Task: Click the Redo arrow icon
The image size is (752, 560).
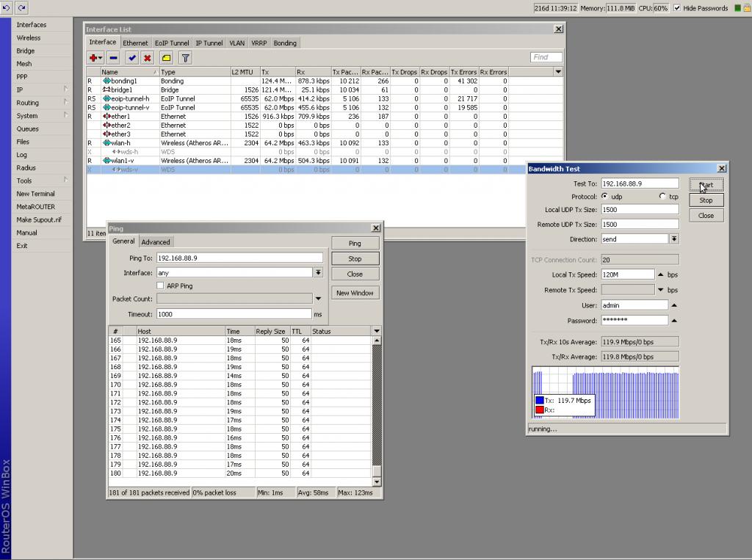Action: (x=22, y=7)
